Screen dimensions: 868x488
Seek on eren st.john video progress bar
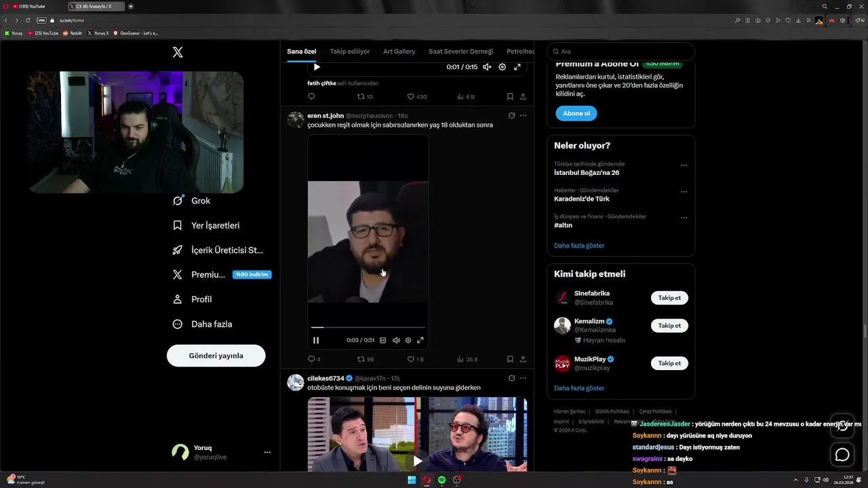368,327
